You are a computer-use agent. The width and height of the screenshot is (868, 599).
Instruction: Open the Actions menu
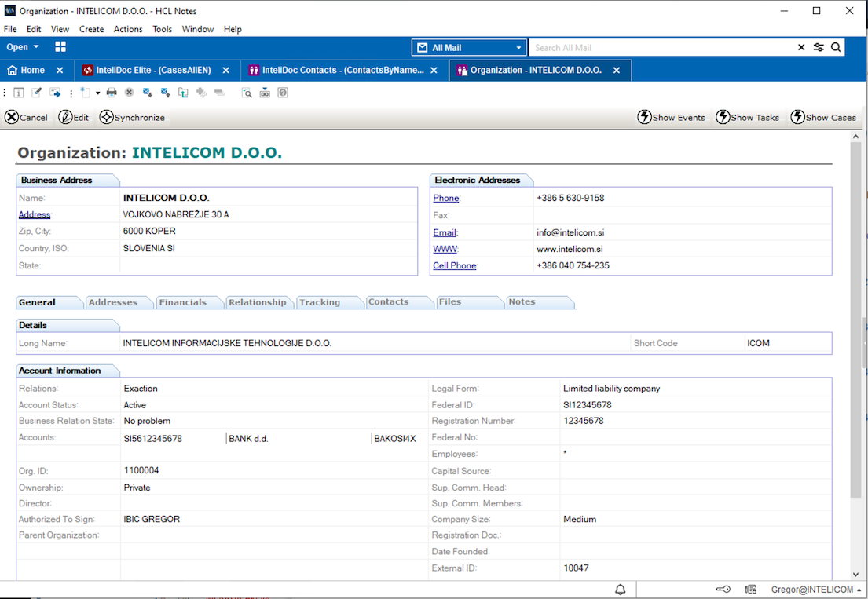point(128,29)
